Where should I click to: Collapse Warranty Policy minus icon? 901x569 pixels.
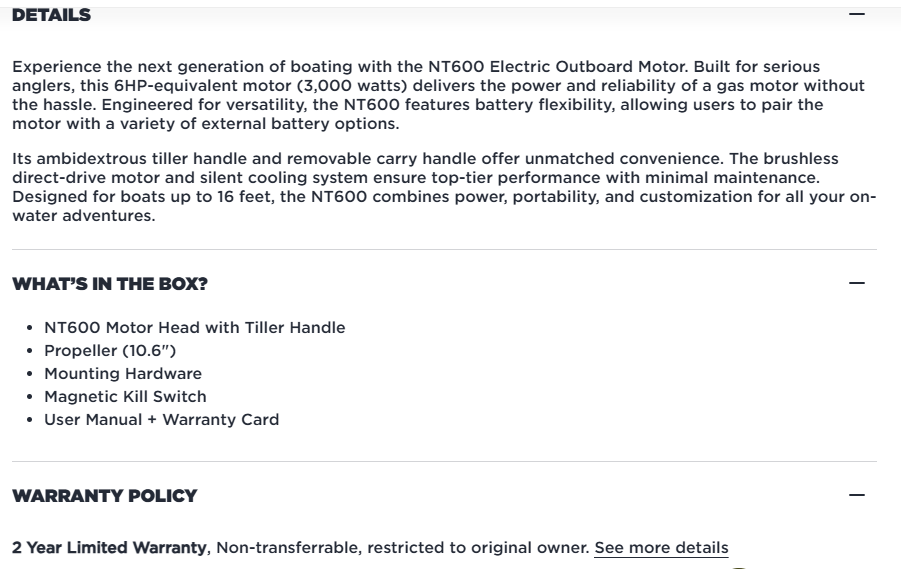pos(856,496)
